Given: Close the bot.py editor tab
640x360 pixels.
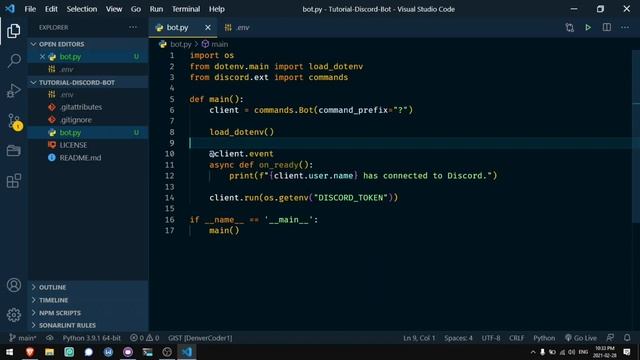Looking at the screenshot, I should (208, 27).
